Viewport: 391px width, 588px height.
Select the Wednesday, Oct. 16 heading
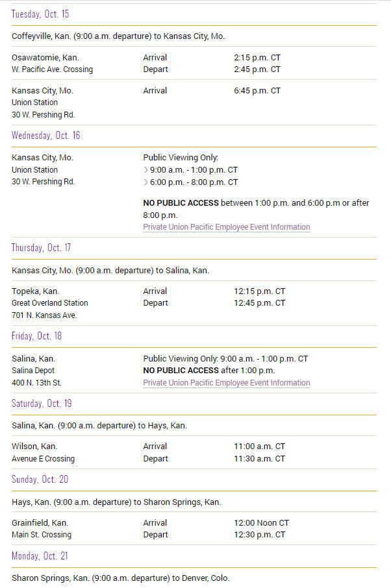click(45, 136)
